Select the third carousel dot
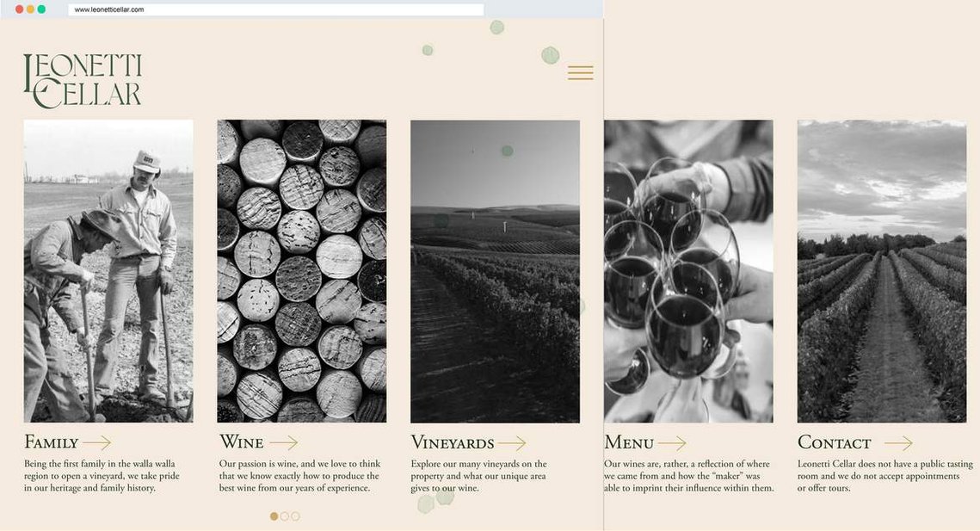This screenshot has height=531, width=980. (296, 516)
